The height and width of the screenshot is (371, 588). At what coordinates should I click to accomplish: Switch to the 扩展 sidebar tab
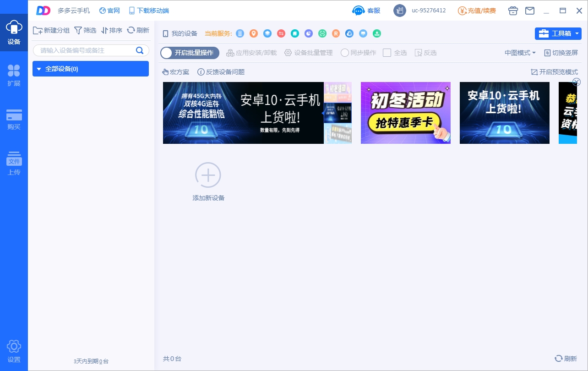click(14, 75)
